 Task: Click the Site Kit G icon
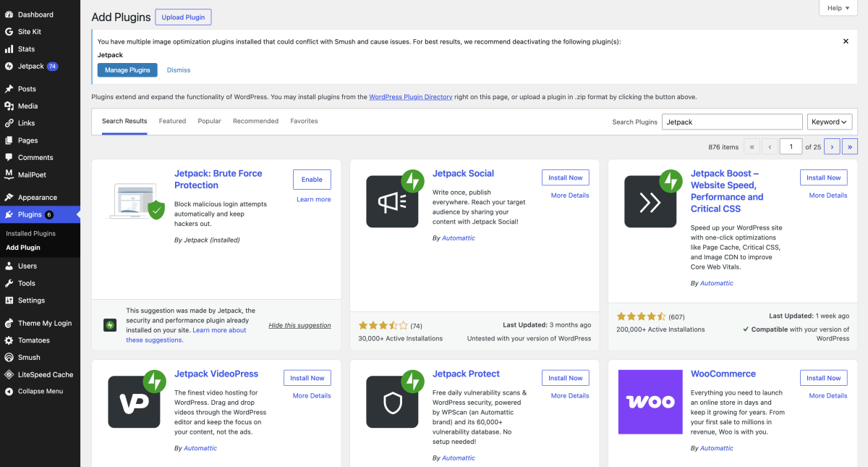9,32
